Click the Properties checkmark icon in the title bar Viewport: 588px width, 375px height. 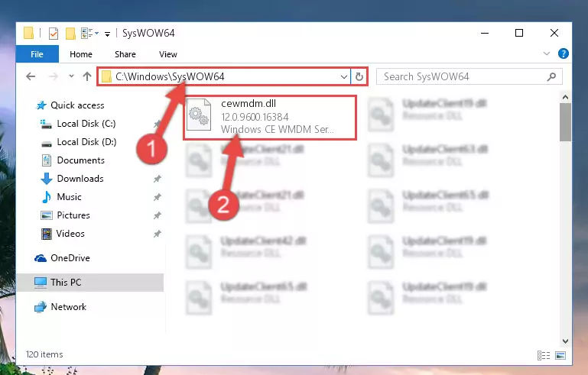coord(54,34)
